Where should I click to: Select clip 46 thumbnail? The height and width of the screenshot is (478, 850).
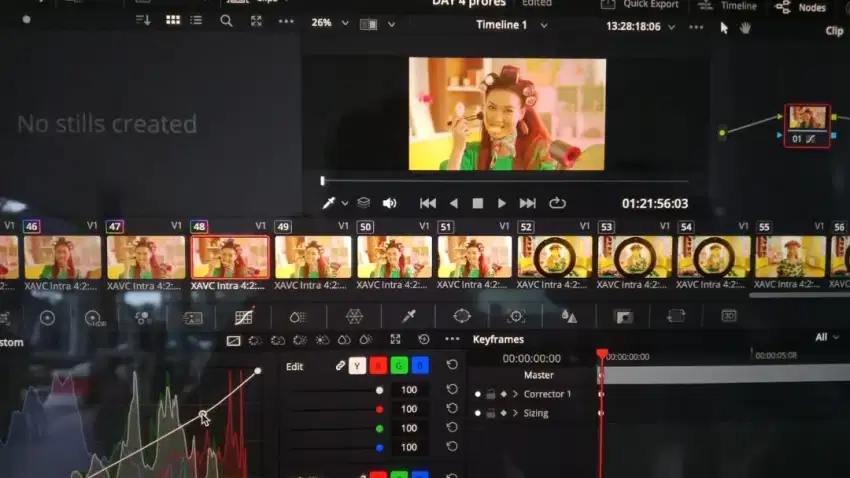(x=62, y=256)
